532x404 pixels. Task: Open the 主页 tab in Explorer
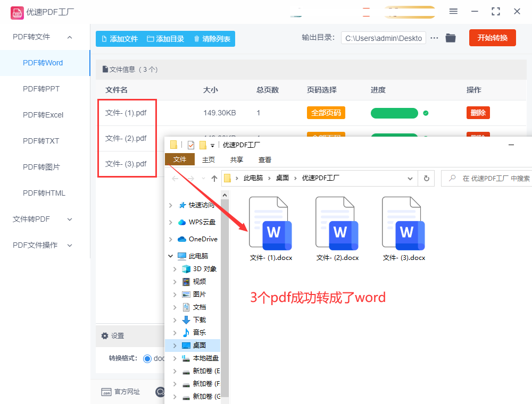tap(209, 159)
